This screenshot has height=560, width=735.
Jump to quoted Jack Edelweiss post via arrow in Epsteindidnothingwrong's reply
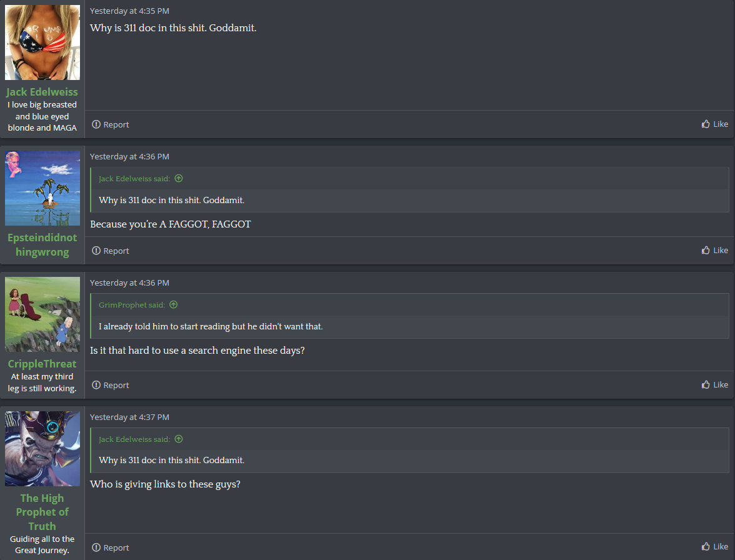point(179,178)
